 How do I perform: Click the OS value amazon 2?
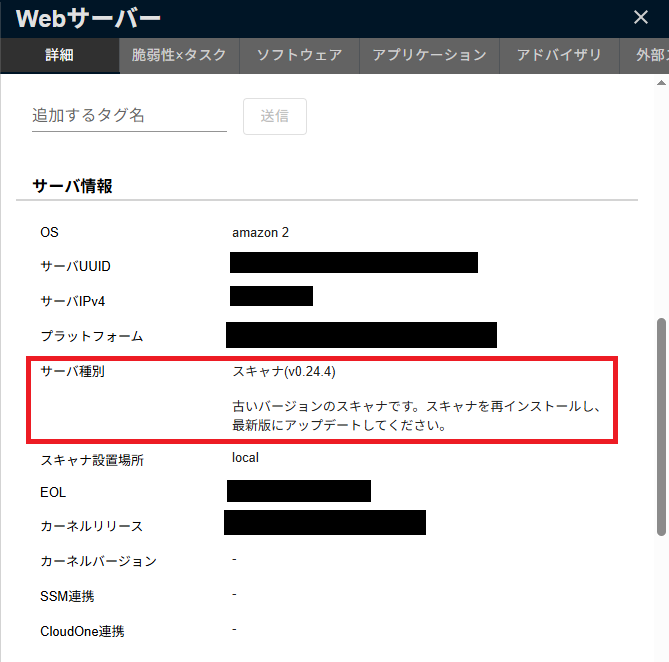260,232
